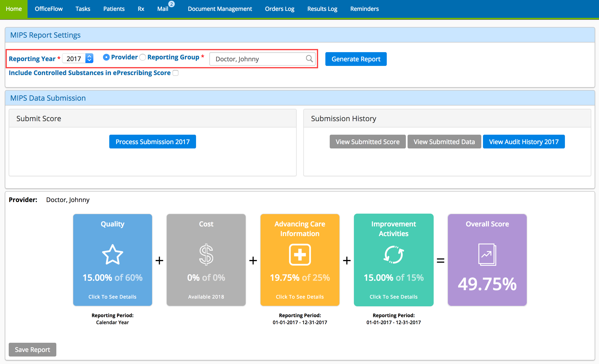This screenshot has width=599, height=364.
Task: Click the Quality star icon
Action: (112, 254)
